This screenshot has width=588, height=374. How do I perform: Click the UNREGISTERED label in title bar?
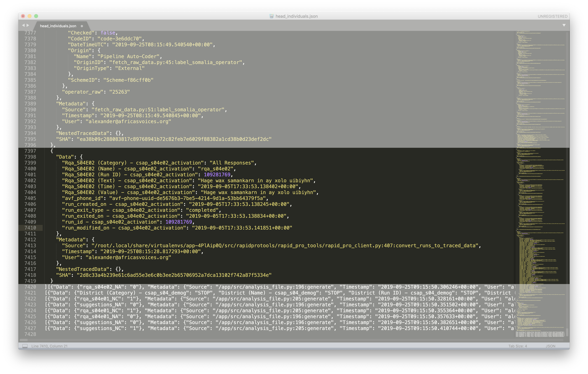click(552, 16)
